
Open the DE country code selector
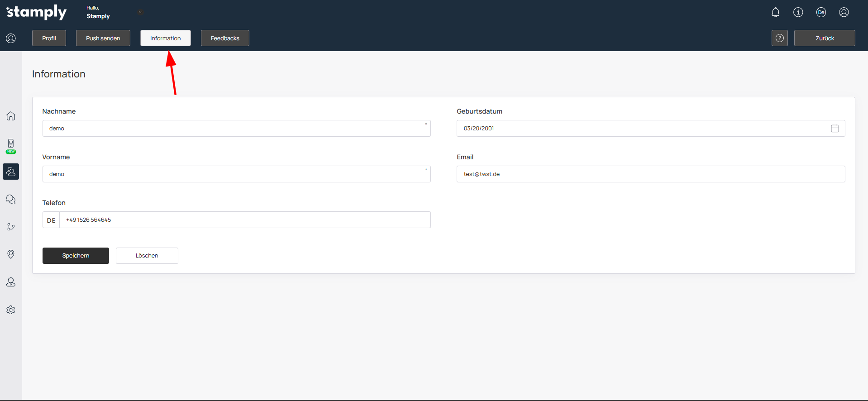tap(51, 220)
